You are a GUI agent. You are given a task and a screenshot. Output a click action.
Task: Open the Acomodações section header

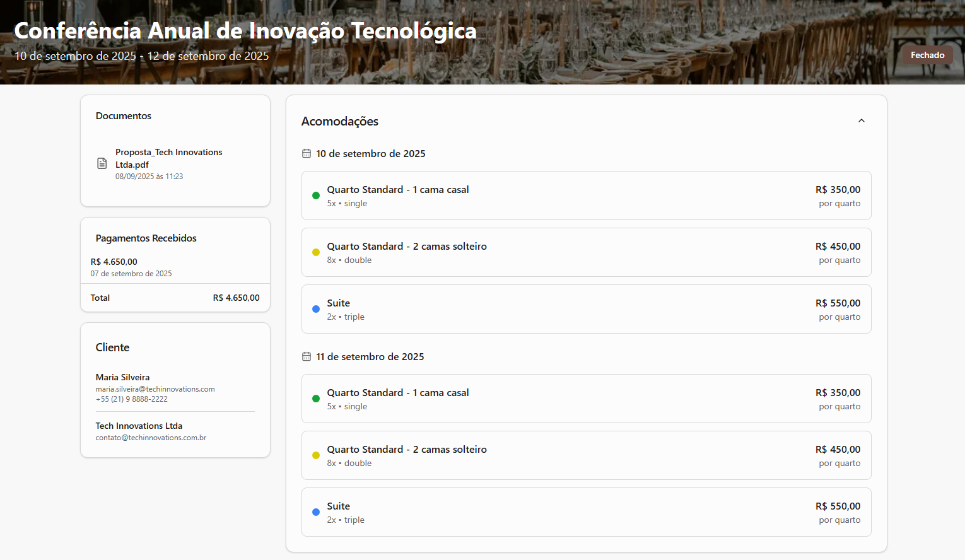(x=340, y=121)
